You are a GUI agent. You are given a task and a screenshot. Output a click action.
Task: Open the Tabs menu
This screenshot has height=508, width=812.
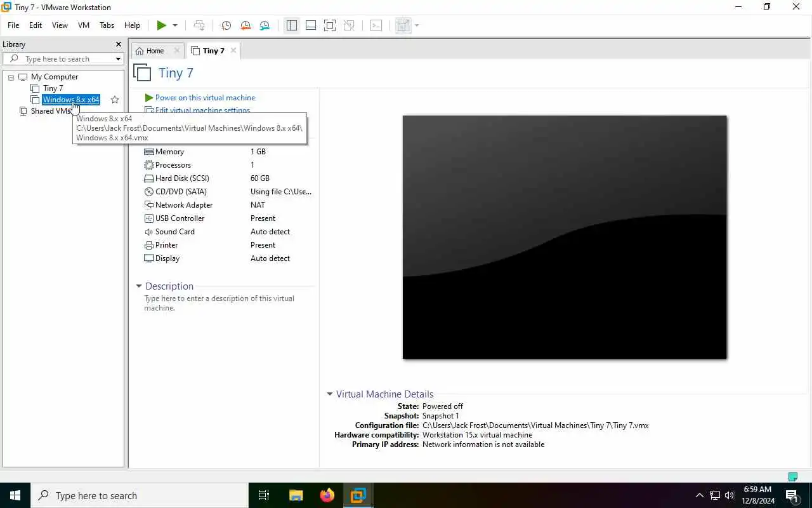[x=107, y=25]
